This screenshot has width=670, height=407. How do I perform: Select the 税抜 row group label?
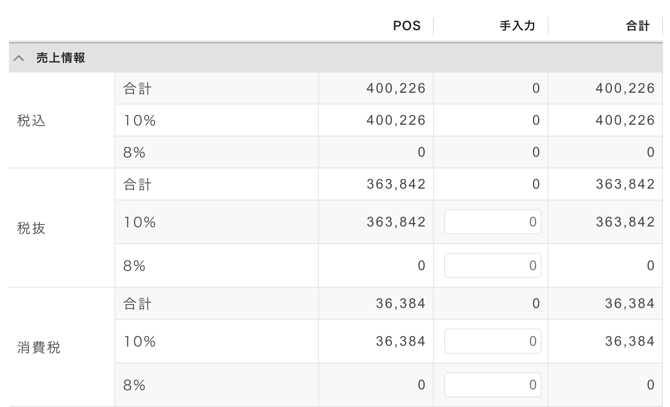[32, 228]
